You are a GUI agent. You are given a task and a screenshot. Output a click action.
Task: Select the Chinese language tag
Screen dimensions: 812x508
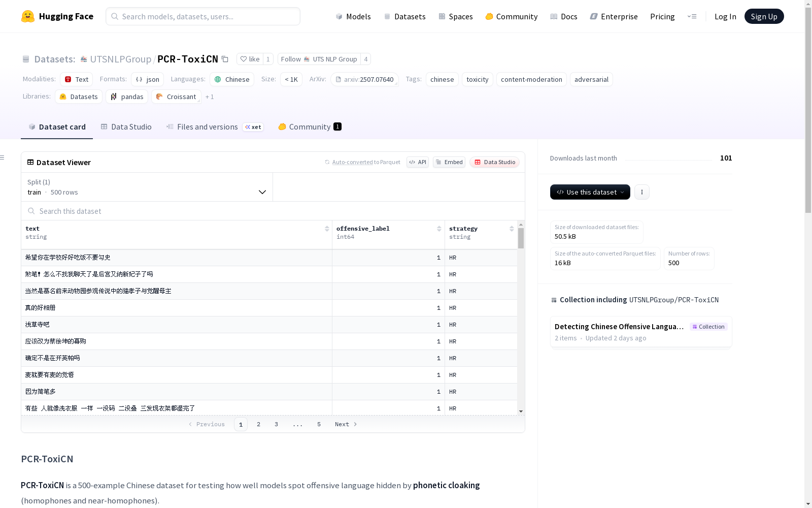[x=232, y=79]
